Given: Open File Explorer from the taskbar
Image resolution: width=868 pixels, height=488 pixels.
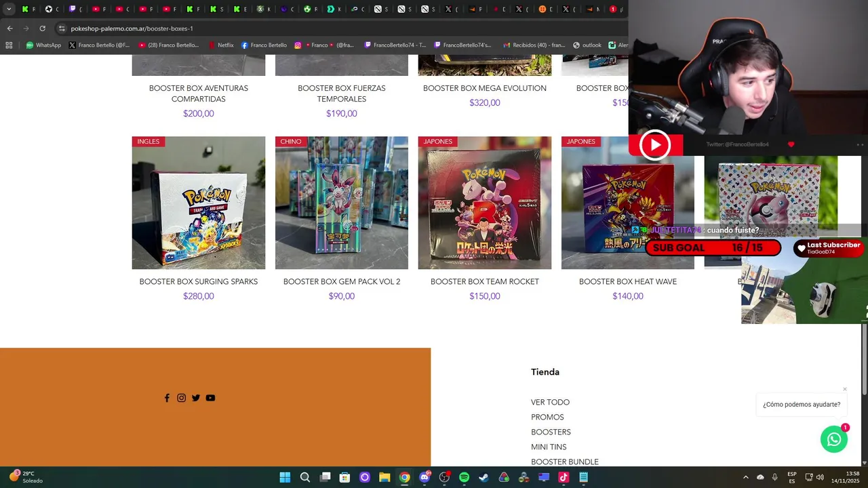Looking at the screenshot, I should coord(384,477).
